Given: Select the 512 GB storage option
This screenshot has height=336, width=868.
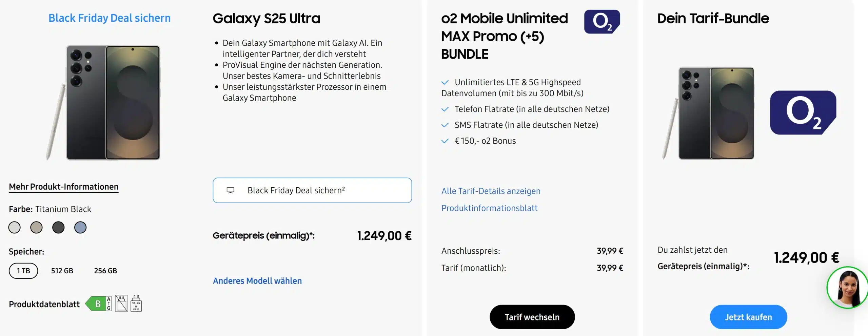Looking at the screenshot, I should [62, 270].
